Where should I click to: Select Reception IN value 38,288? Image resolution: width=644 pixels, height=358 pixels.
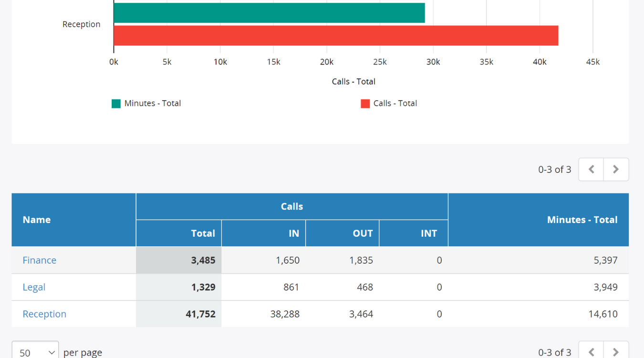285,314
